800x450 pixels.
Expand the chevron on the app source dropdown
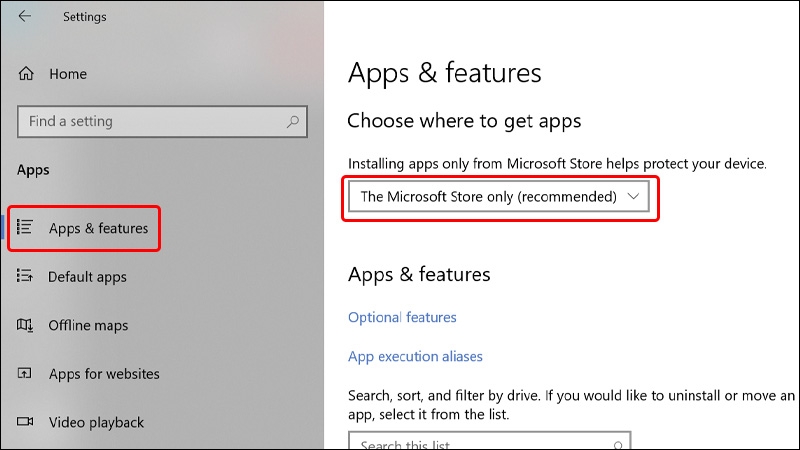pos(633,197)
